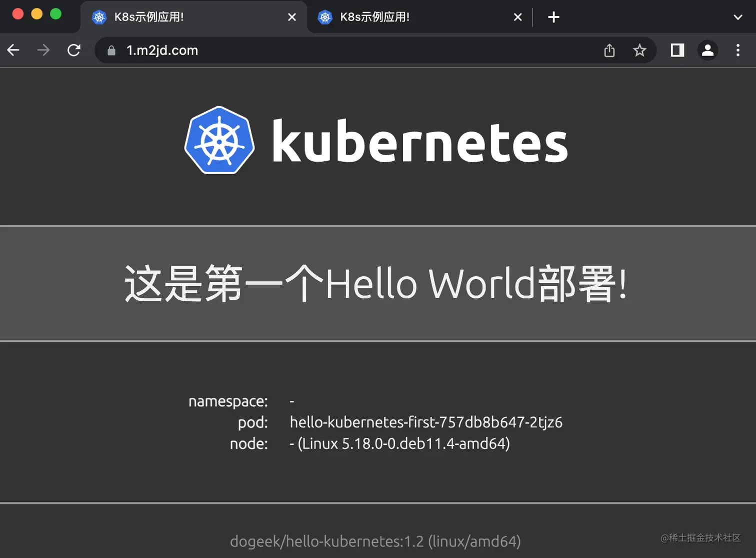
Task: Share this page via share icon
Action: pos(609,50)
